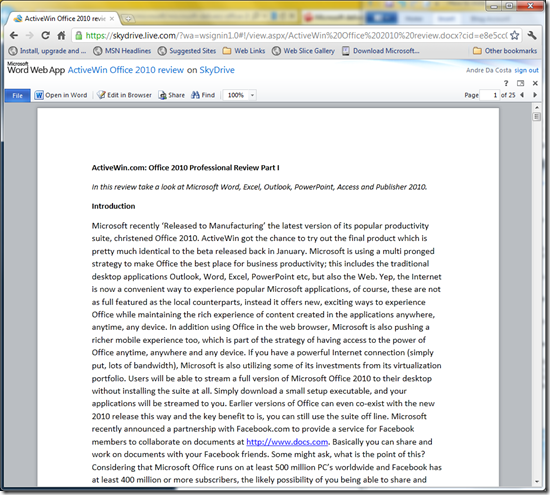The image size is (550, 495).
Task: Open the Word Web App help question mark
Action: tap(506, 83)
